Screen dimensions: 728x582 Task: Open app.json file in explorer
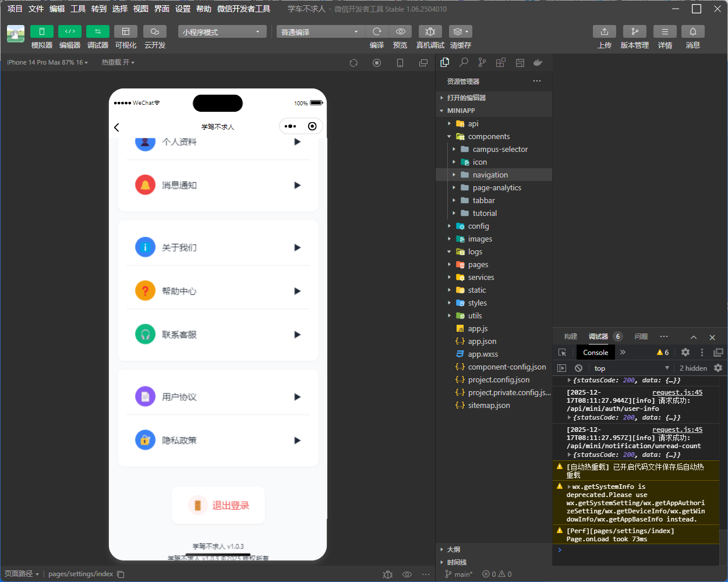(482, 341)
